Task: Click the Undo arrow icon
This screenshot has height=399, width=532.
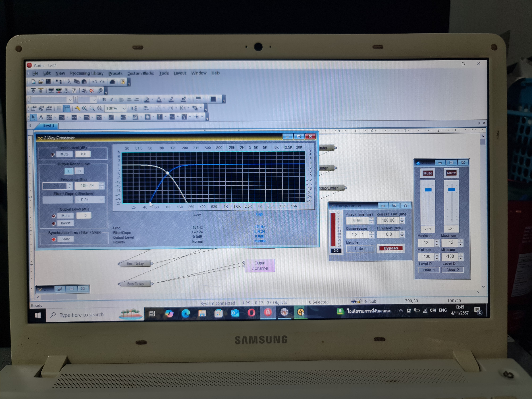Action: click(95, 82)
